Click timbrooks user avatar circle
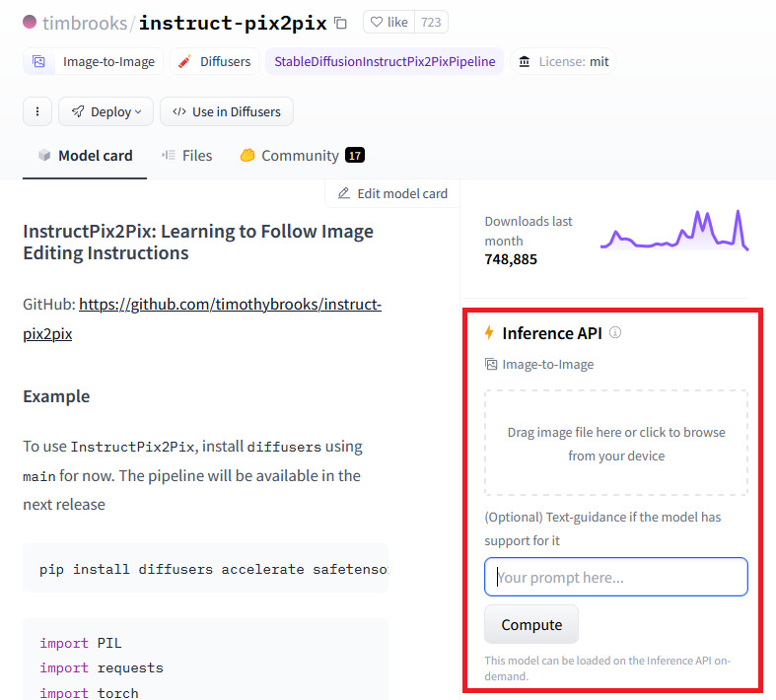The height and width of the screenshot is (700, 776). pos(30,22)
